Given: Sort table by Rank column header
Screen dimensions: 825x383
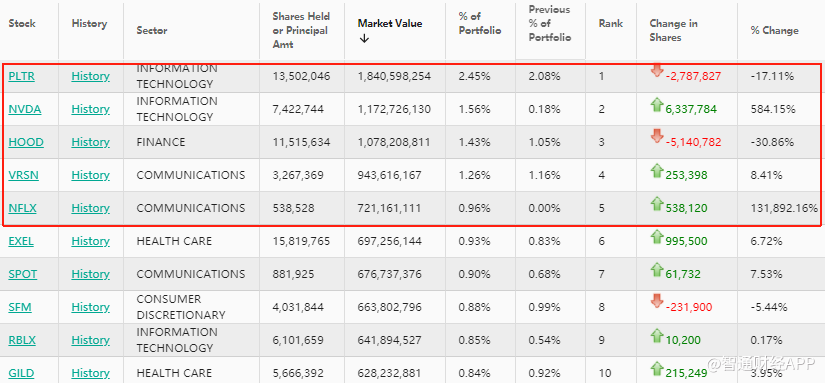Looking at the screenshot, I should (x=610, y=24).
